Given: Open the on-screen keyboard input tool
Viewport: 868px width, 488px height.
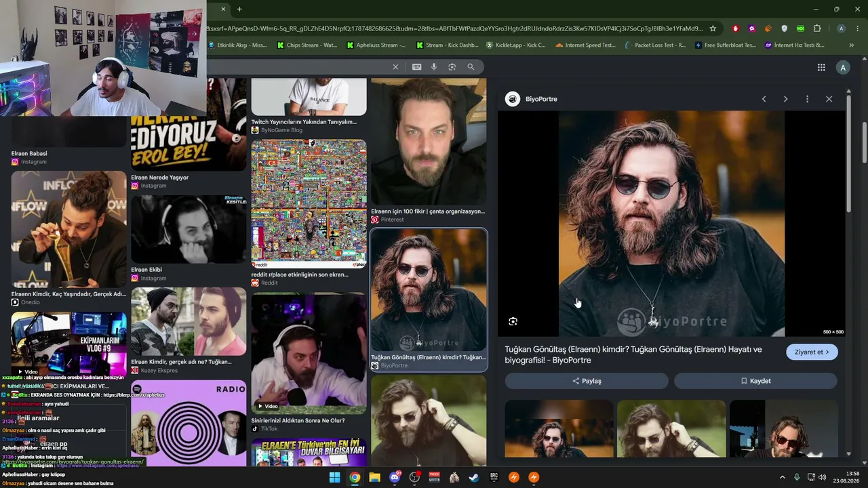Looking at the screenshot, I should point(416,67).
